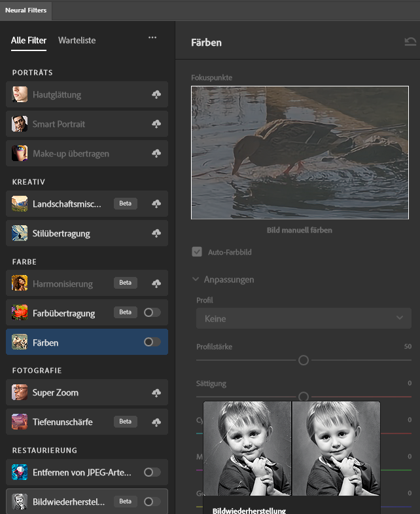Turn on the Farbübertragung toggle switch
Image resolution: width=420 pixels, height=514 pixels.
click(152, 312)
